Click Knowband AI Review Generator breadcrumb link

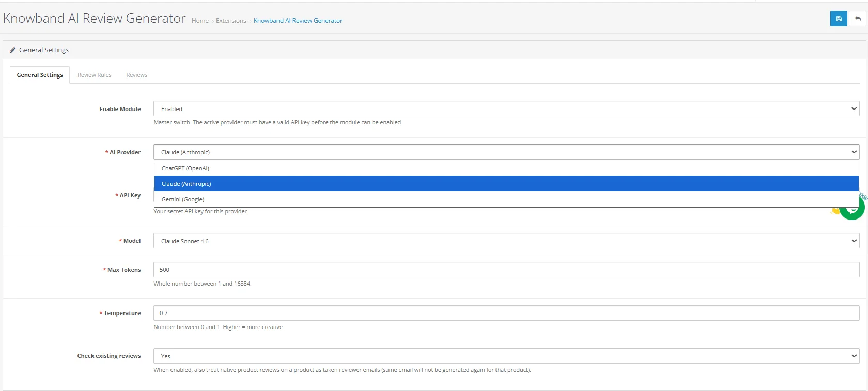298,21
